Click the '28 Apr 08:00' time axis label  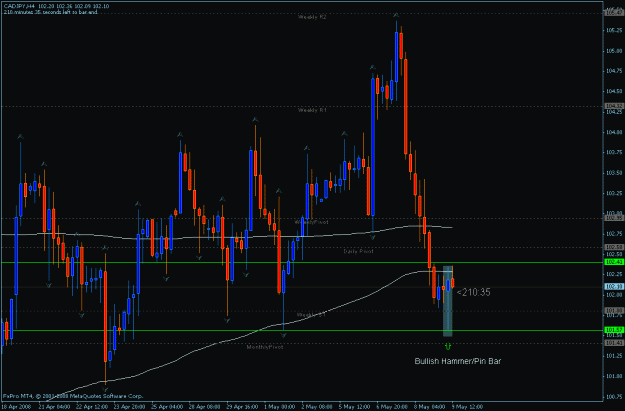tap(205, 407)
